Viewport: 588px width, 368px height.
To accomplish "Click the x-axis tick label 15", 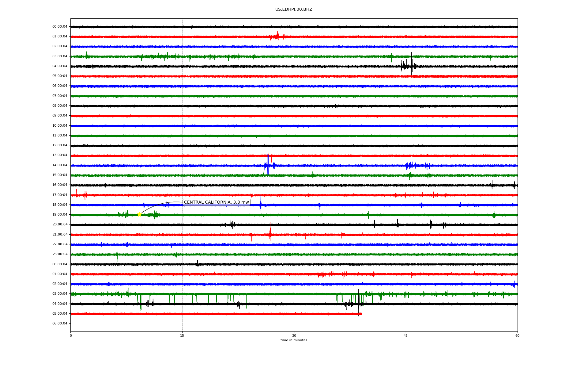I will pyautogui.click(x=182, y=336).
